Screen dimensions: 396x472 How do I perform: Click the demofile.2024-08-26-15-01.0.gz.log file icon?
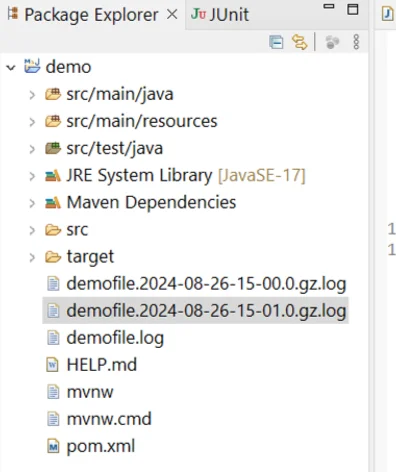click(53, 311)
